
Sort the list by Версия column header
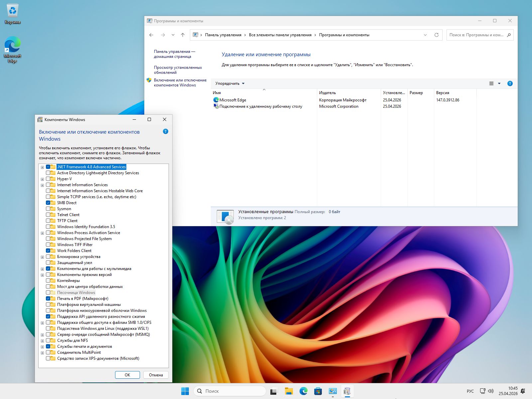(x=443, y=93)
